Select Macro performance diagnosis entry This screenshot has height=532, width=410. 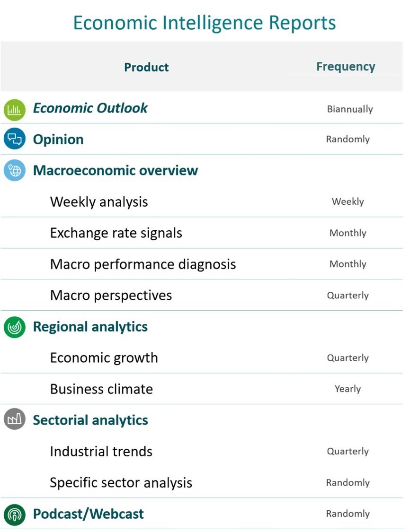[143, 264]
